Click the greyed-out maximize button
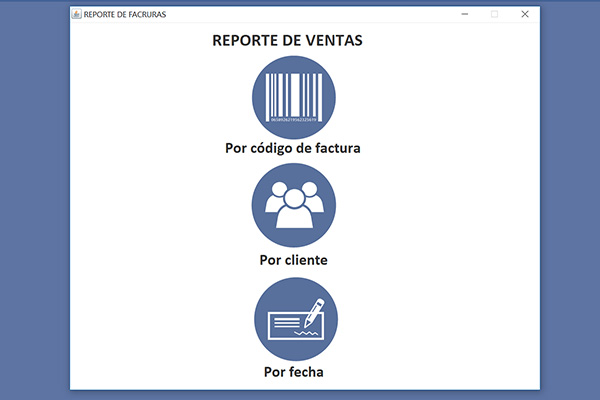600x400 pixels. 494,15
